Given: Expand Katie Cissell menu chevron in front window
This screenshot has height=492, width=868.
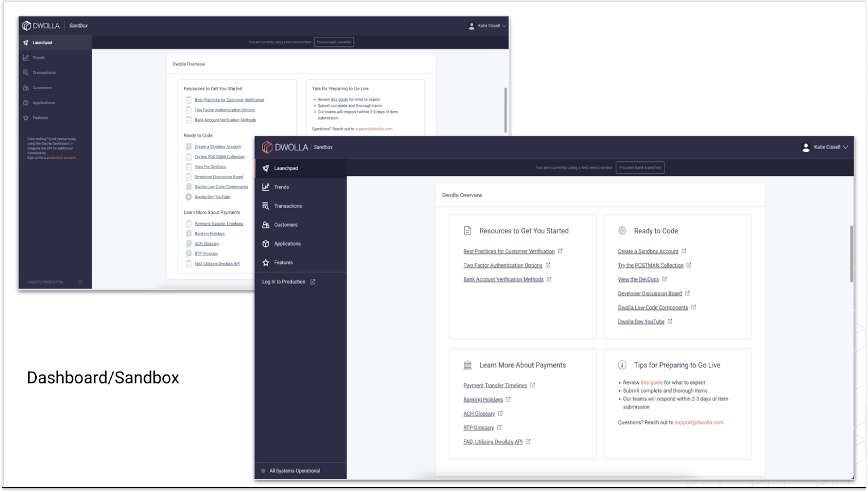Looking at the screenshot, I should point(845,147).
